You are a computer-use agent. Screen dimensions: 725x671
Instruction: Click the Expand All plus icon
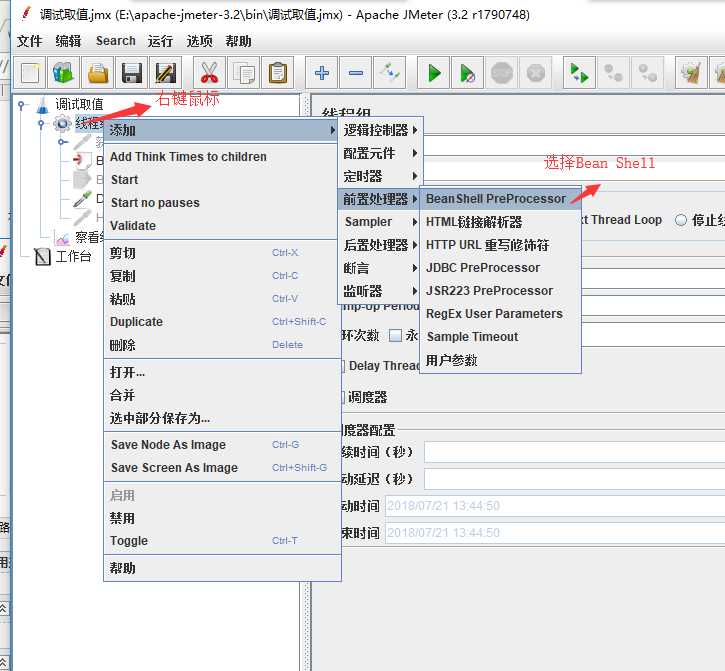[321, 73]
